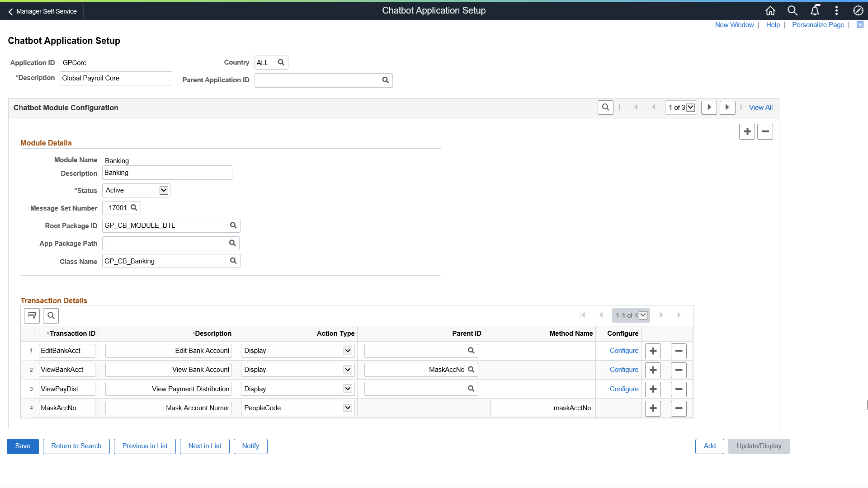Select the Status dropdown for Banking module
Image resolution: width=868 pixels, height=488 pixels.
point(136,190)
